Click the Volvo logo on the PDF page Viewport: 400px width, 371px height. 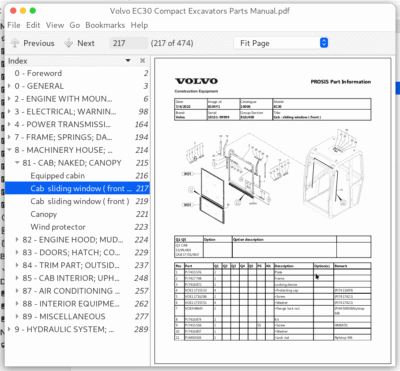(x=196, y=81)
